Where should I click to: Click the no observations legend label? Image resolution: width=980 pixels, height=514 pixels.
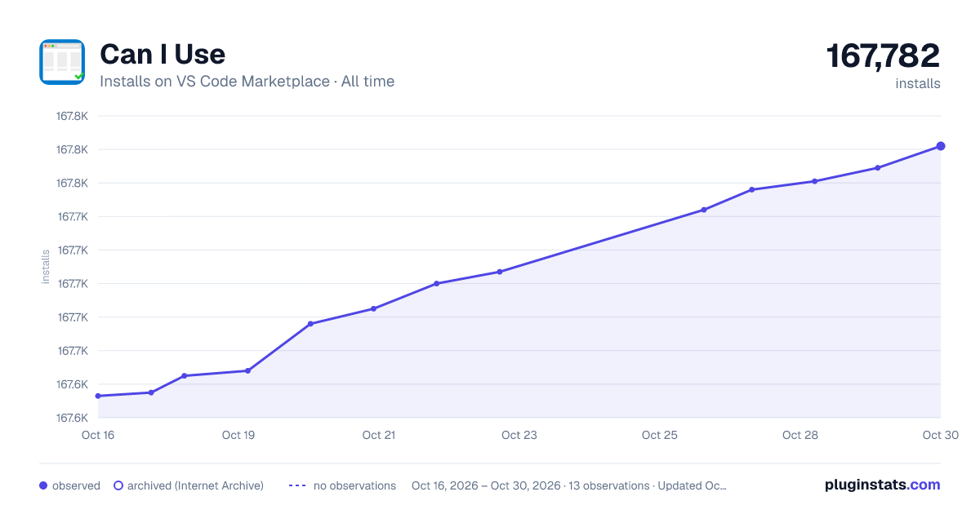354,485
